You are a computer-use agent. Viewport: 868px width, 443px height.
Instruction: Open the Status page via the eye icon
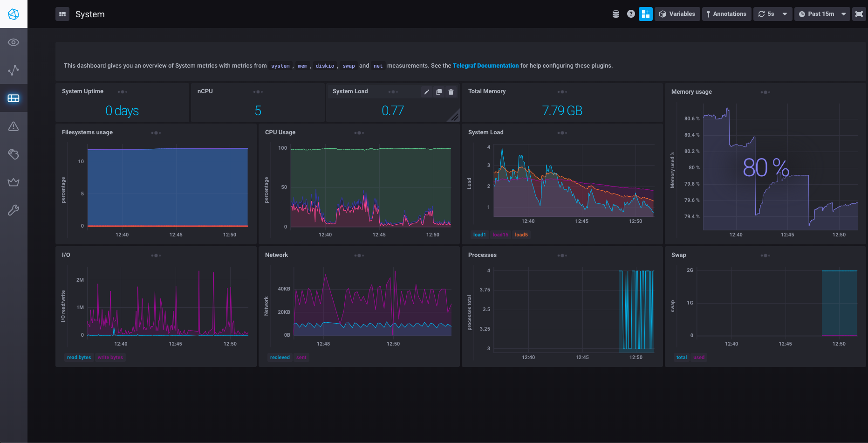pyautogui.click(x=14, y=42)
